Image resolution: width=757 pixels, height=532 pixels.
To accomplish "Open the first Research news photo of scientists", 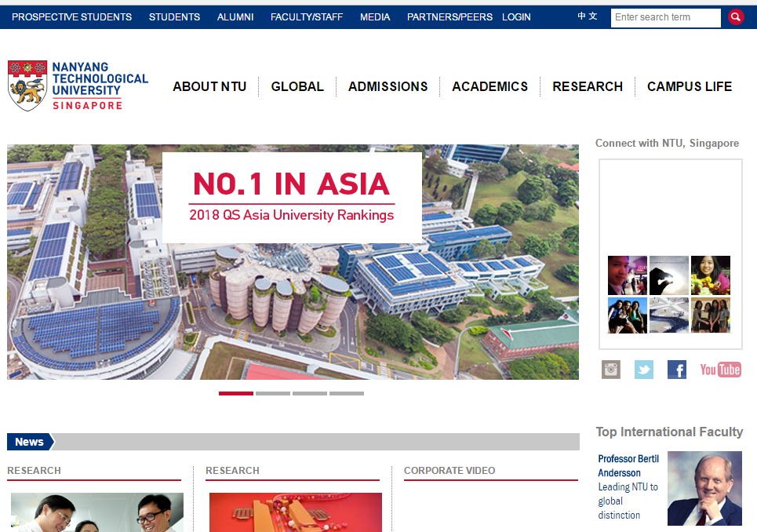I will 97,512.
